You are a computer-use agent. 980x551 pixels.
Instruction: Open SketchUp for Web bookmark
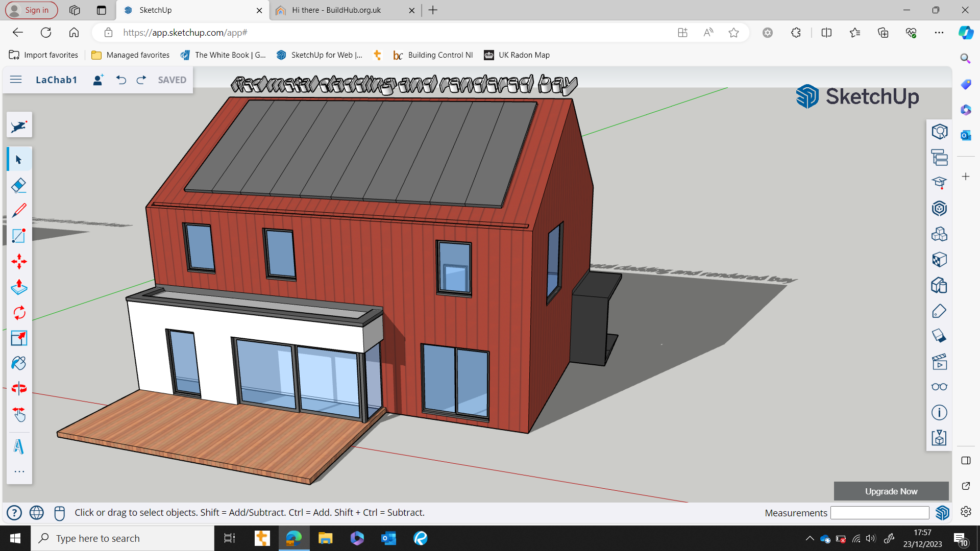click(x=320, y=55)
